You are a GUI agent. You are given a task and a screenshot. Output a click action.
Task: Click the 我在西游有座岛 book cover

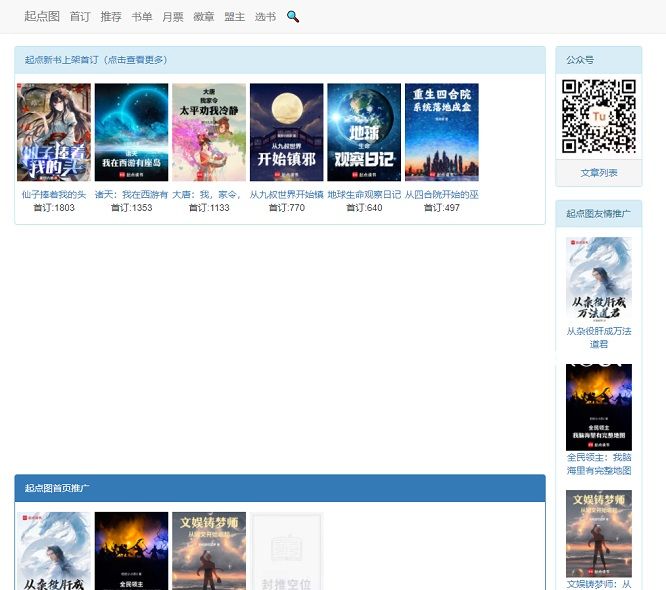point(131,132)
